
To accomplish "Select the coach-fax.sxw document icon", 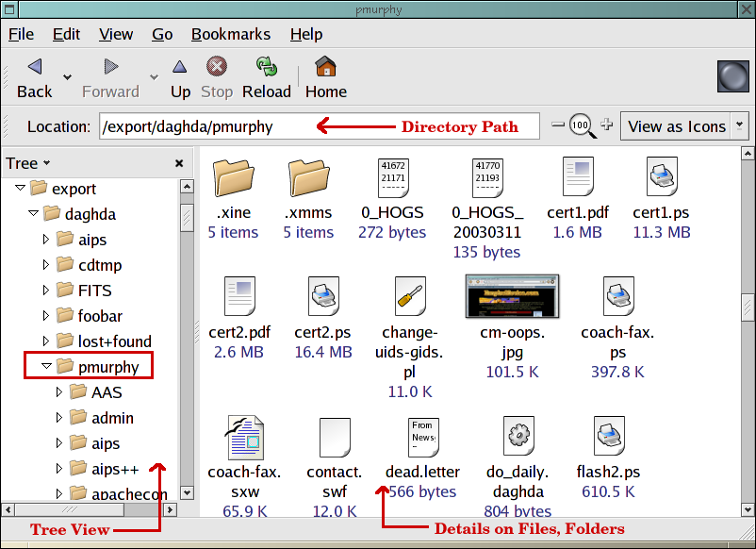I will [x=244, y=437].
